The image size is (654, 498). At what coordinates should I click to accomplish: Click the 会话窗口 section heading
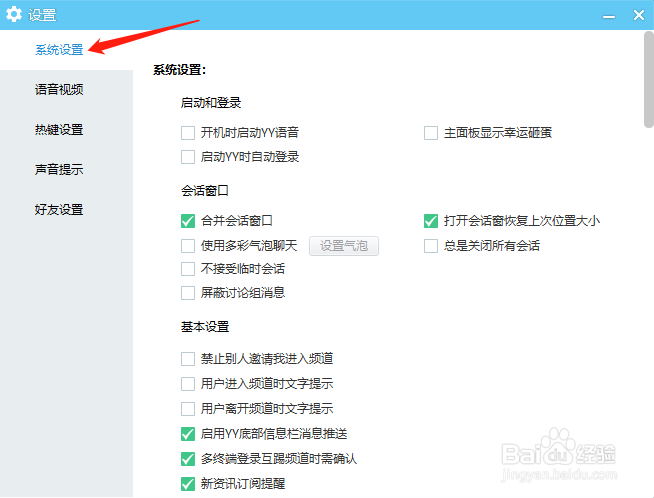click(x=205, y=191)
